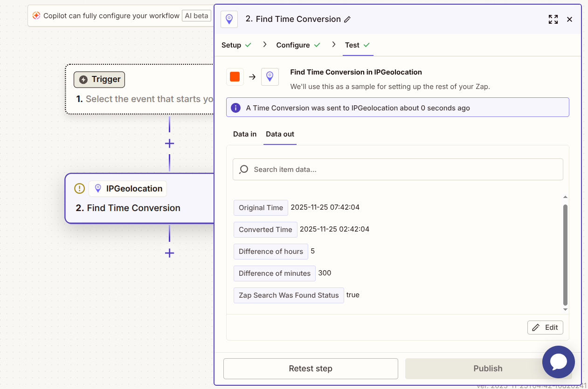Click the IPGeolocation icon in panel header

[229, 19]
